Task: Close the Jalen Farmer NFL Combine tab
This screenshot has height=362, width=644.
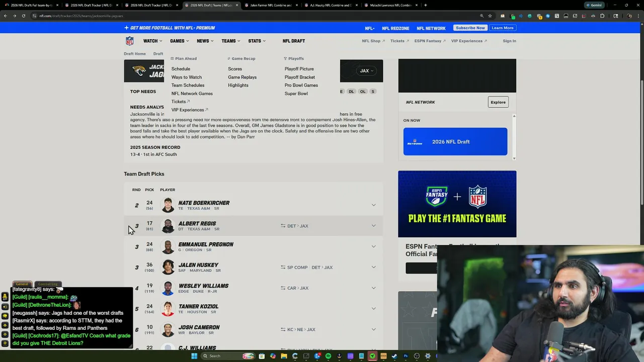Action: (296, 5)
